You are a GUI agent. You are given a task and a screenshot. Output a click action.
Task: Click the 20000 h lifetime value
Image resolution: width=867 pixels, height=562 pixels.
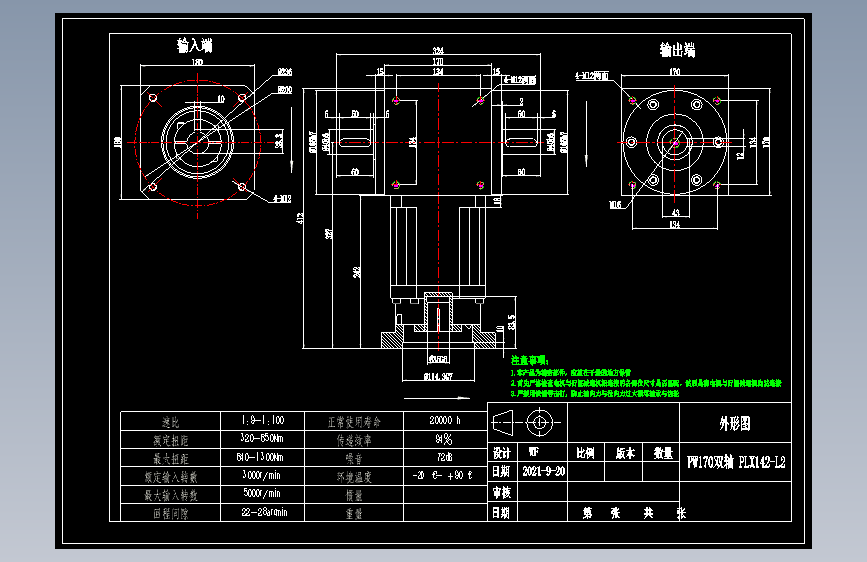(x=445, y=420)
